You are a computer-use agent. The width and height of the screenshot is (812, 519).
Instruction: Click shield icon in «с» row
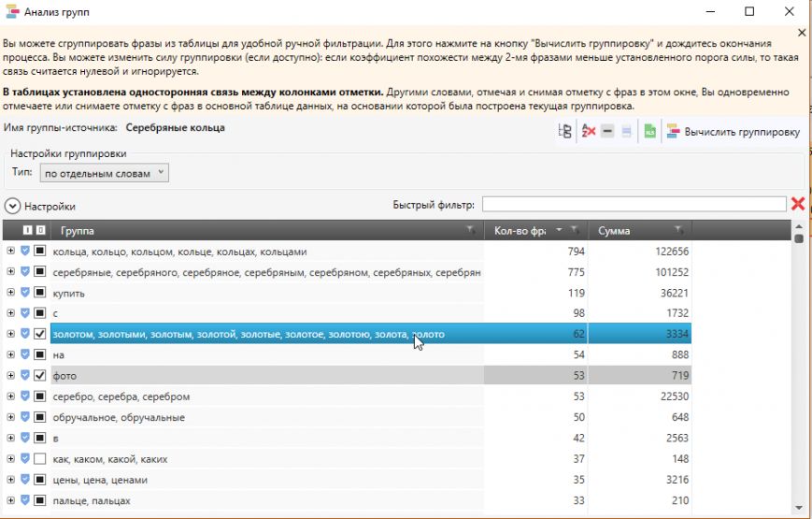click(x=25, y=313)
